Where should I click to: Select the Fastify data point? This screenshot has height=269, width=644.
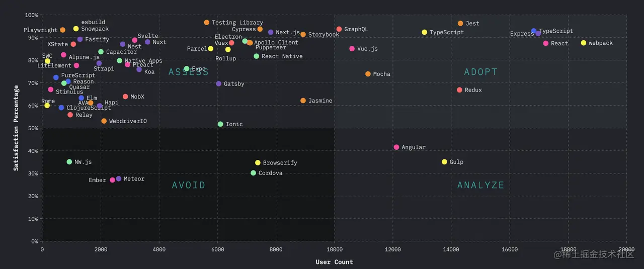coord(80,39)
